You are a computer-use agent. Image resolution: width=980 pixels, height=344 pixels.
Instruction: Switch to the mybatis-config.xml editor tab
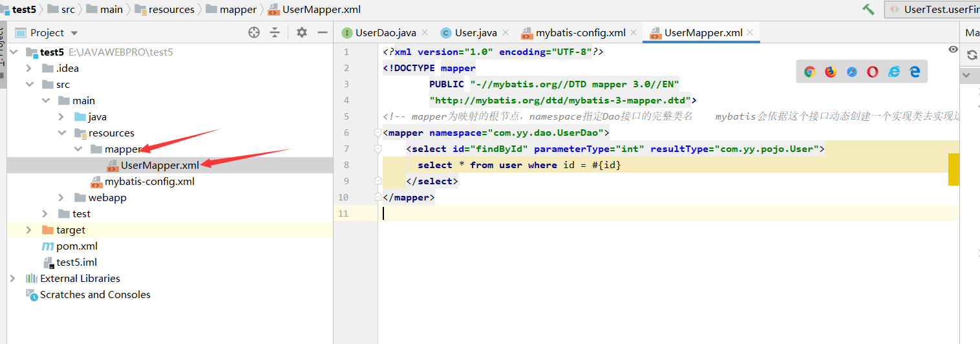pyautogui.click(x=581, y=32)
